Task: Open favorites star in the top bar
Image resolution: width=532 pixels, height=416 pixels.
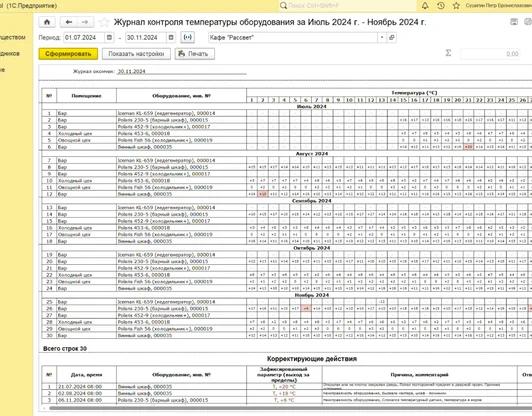Action: pos(456,5)
